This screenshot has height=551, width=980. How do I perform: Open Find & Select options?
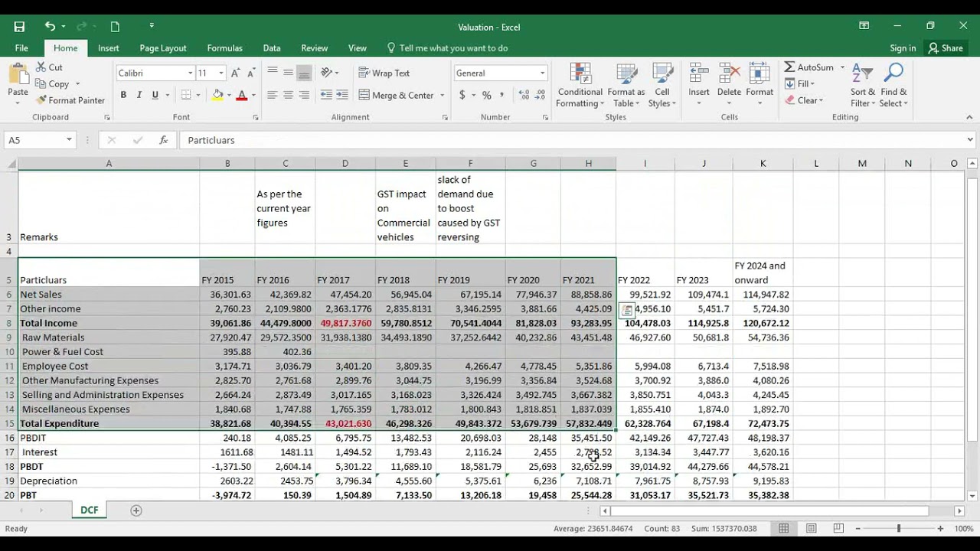pyautogui.click(x=893, y=85)
